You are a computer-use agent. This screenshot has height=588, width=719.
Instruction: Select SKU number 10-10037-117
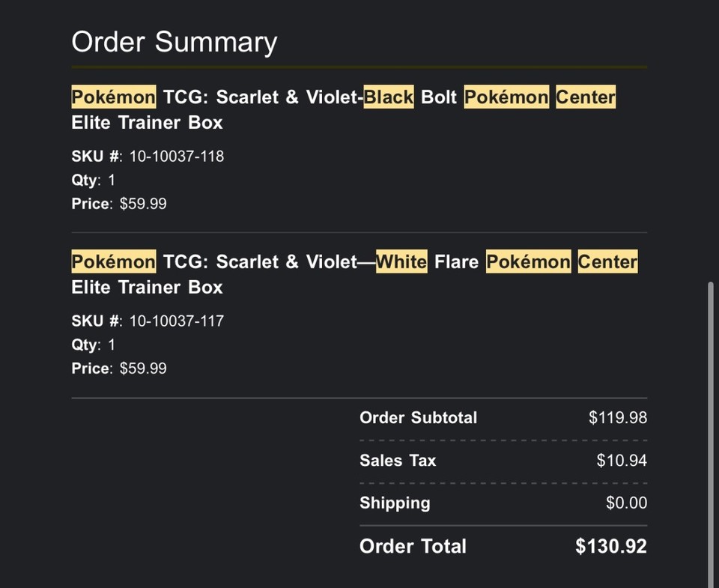pos(176,321)
